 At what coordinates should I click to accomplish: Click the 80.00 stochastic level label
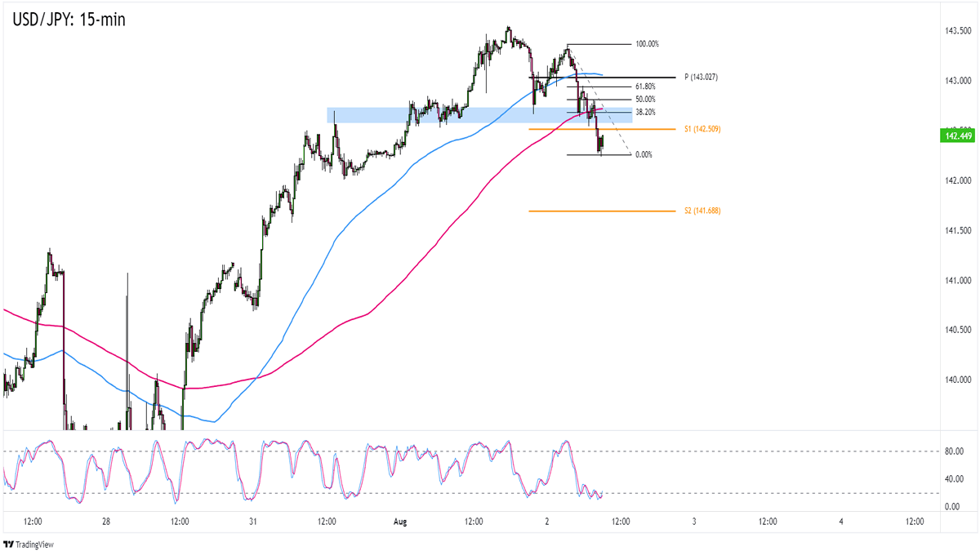(949, 451)
